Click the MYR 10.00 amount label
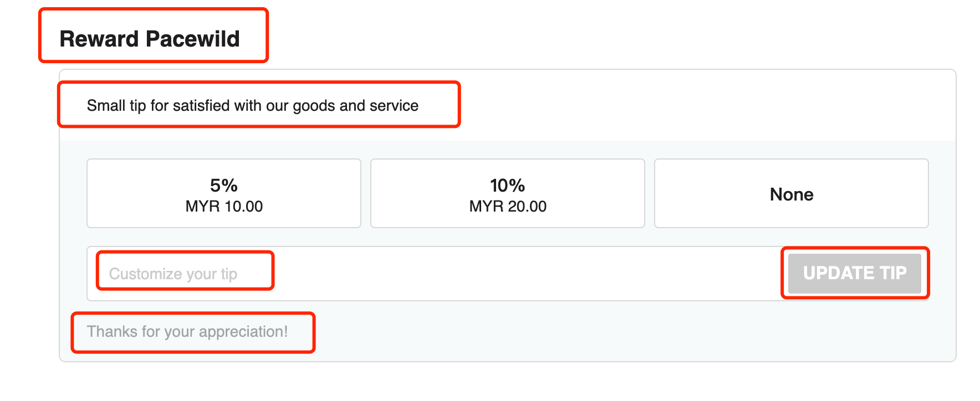 (224, 207)
